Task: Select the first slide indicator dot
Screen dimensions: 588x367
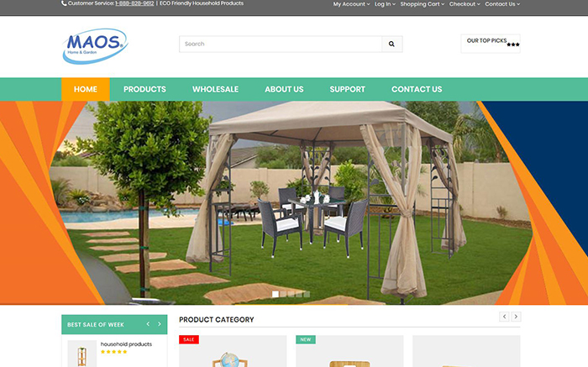Action: coord(276,294)
